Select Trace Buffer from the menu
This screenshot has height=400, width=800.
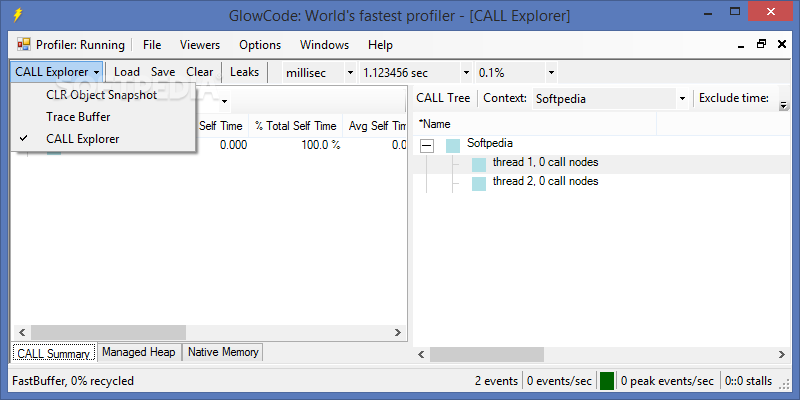78,117
